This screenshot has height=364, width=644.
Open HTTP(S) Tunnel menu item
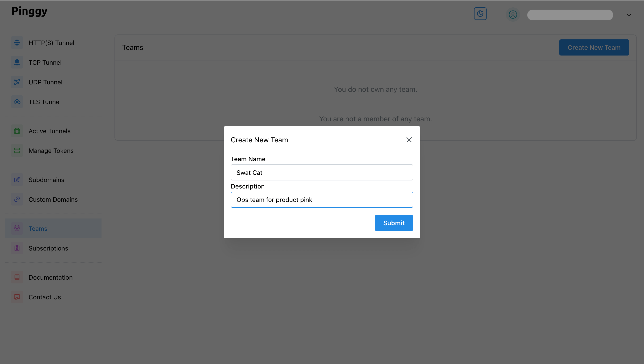(53, 43)
